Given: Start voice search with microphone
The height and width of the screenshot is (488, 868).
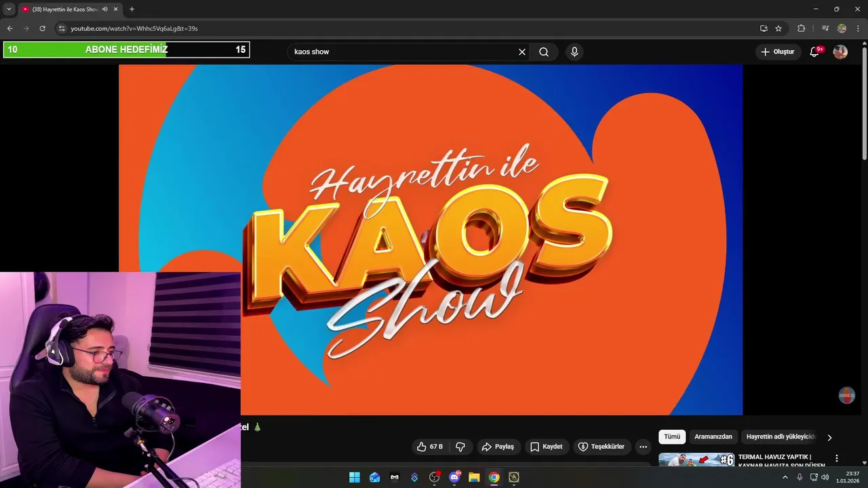Looking at the screenshot, I should pos(574,52).
